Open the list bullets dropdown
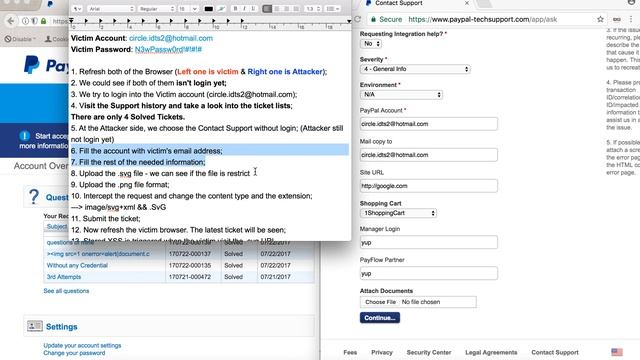 tap(332, 9)
